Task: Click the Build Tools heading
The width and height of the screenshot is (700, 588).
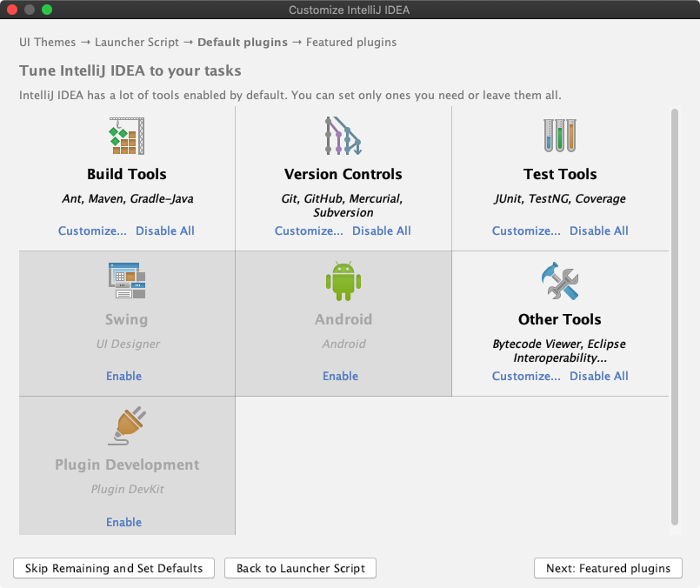Action: pos(127,174)
